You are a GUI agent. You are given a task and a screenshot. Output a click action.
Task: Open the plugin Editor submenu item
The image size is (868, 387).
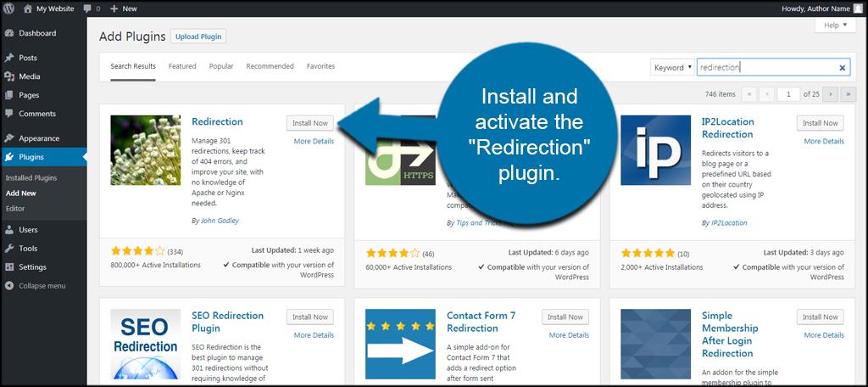[15, 209]
